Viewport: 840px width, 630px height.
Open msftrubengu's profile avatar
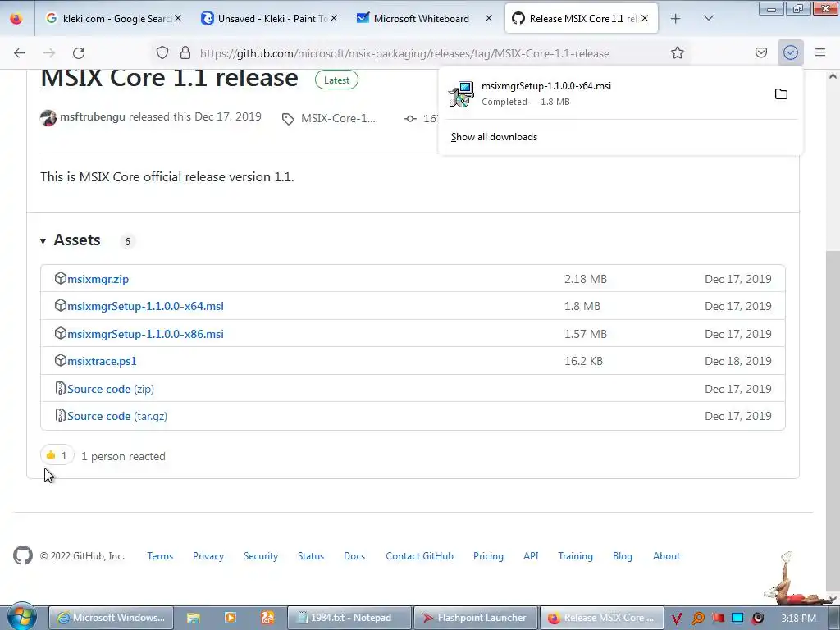tap(48, 118)
